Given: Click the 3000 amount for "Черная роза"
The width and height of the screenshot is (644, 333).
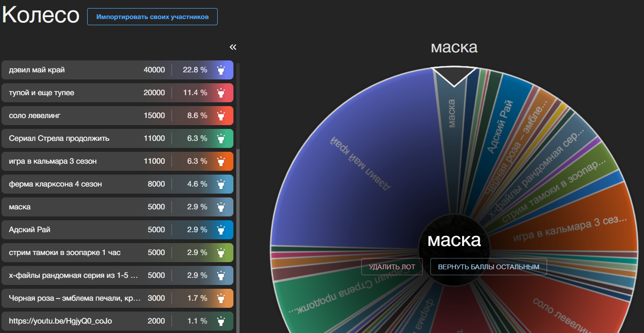Looking at the screenshot, I should pos(156,298).
